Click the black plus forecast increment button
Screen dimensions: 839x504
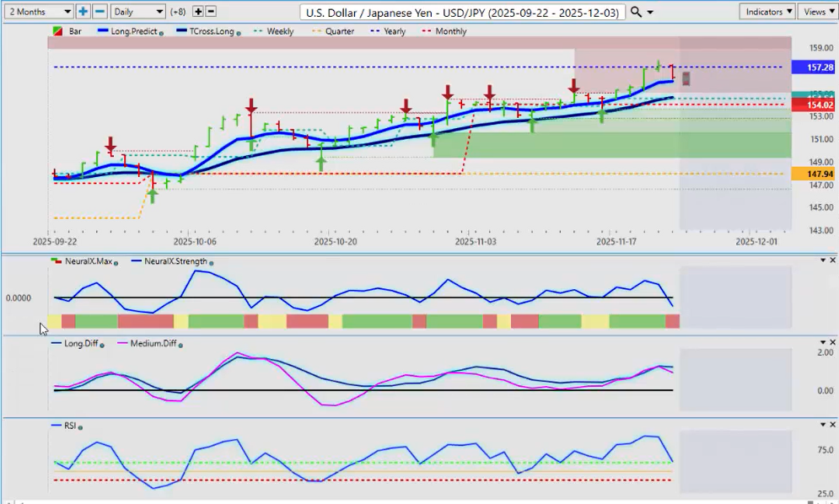[197, 12]
